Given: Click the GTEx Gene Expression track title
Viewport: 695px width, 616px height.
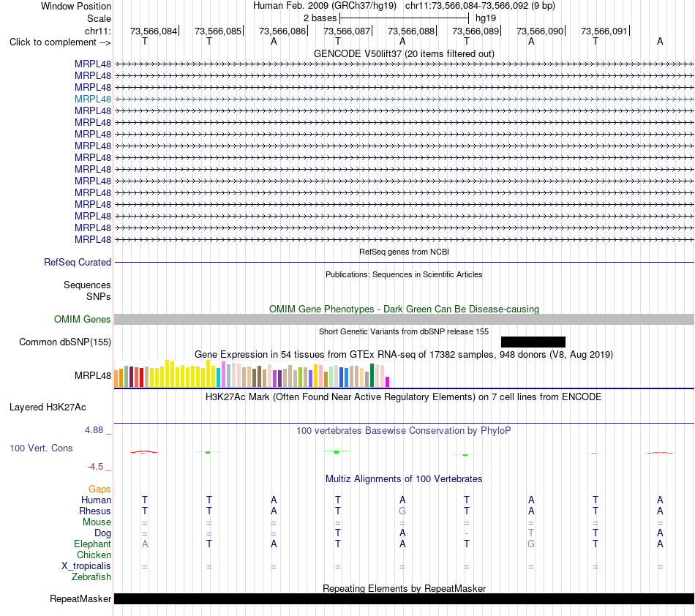Looking at the screenshot, I should [x=404, y=355].
